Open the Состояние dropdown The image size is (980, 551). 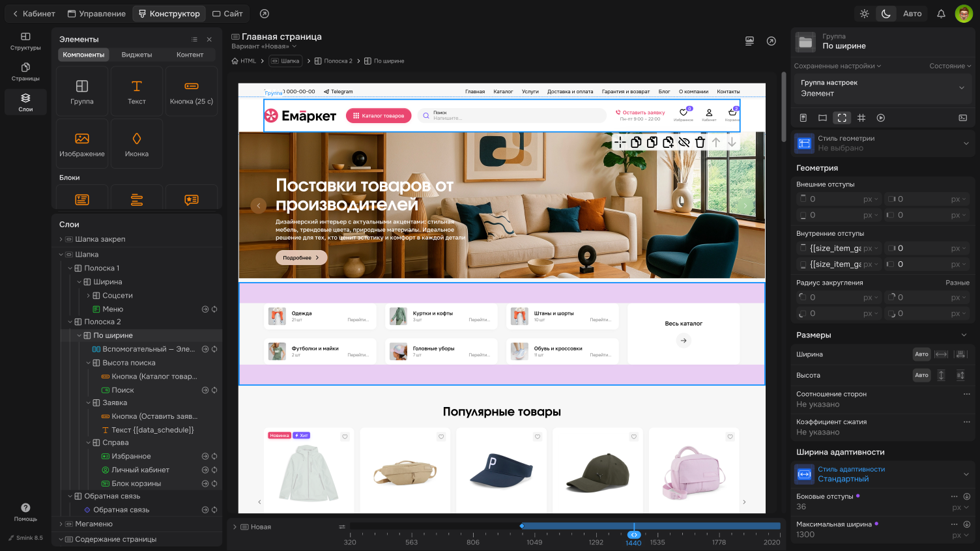click(x=950, y=66)
